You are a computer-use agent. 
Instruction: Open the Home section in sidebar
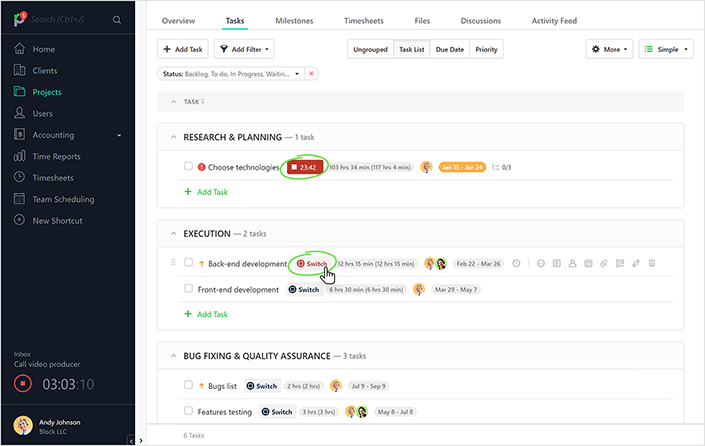point(43,49)
